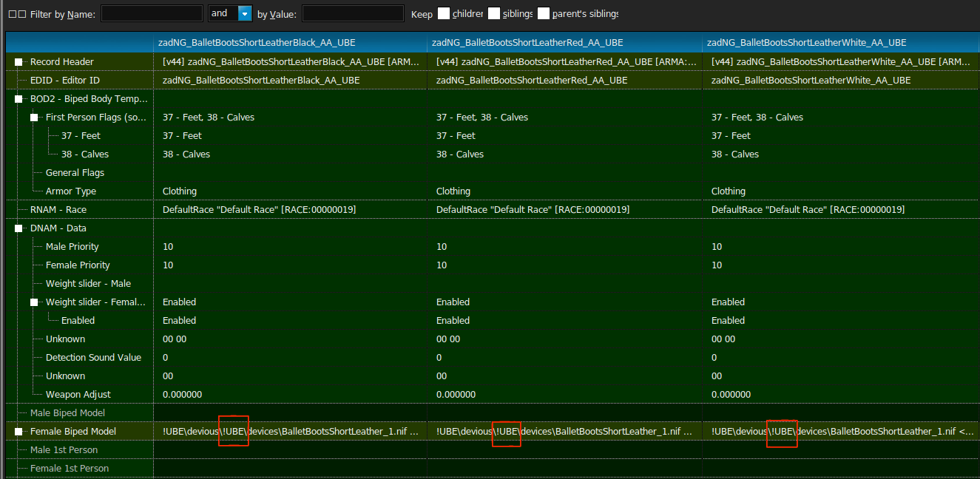This screenshot has height=479, width=980.
Task: Click the Black column Editor ID value
Action: coord(261,80)
